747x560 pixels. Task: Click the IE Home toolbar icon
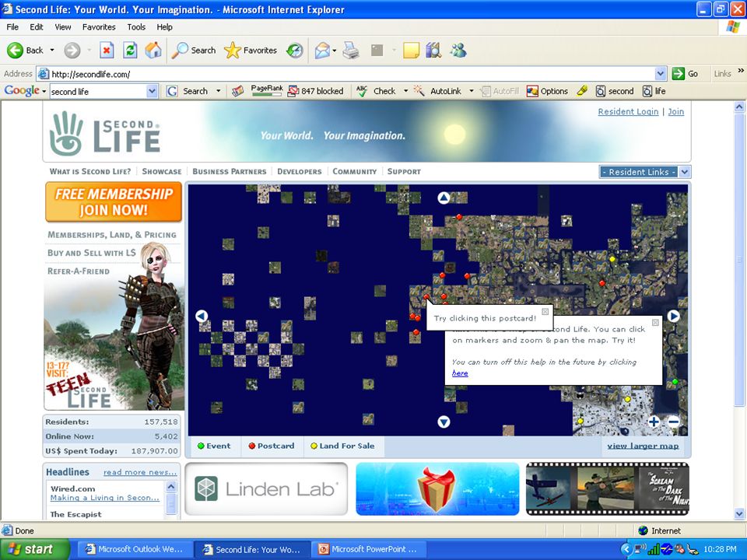153,50
